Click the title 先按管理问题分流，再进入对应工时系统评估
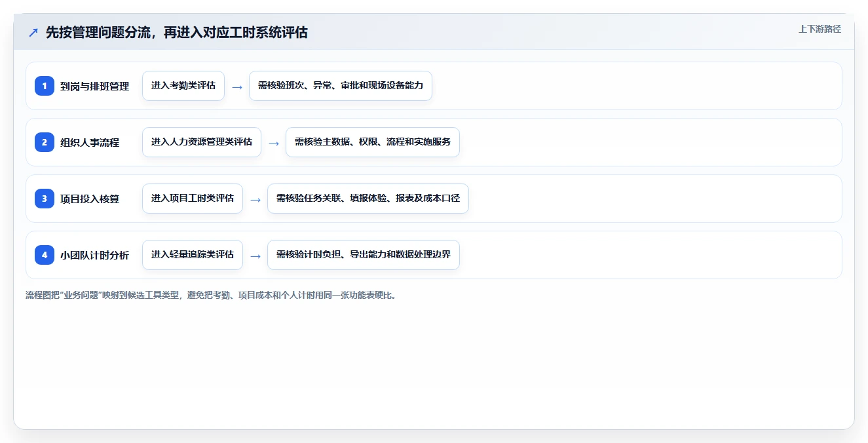868x443 pixels. click(176, 32)
